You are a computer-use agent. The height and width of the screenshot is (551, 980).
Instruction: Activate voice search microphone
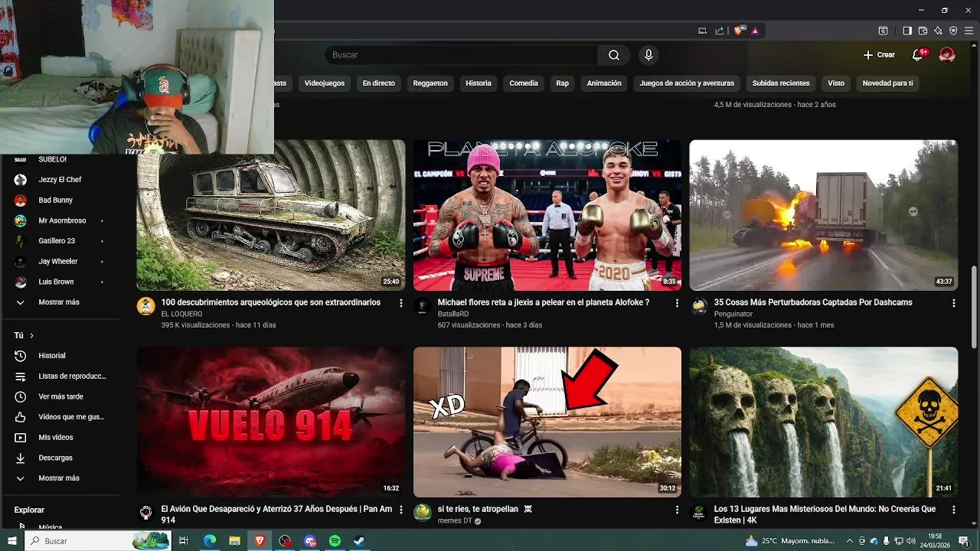point(648,55)
